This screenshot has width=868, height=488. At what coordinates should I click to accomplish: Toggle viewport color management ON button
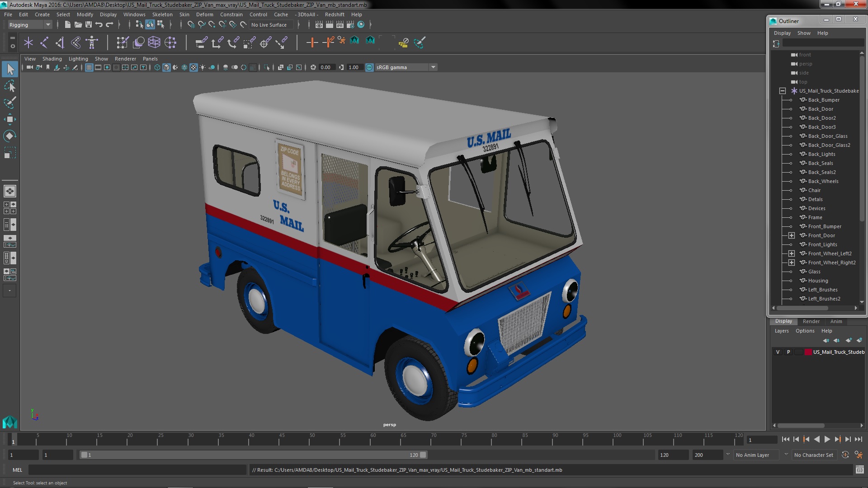coord(369,67)
